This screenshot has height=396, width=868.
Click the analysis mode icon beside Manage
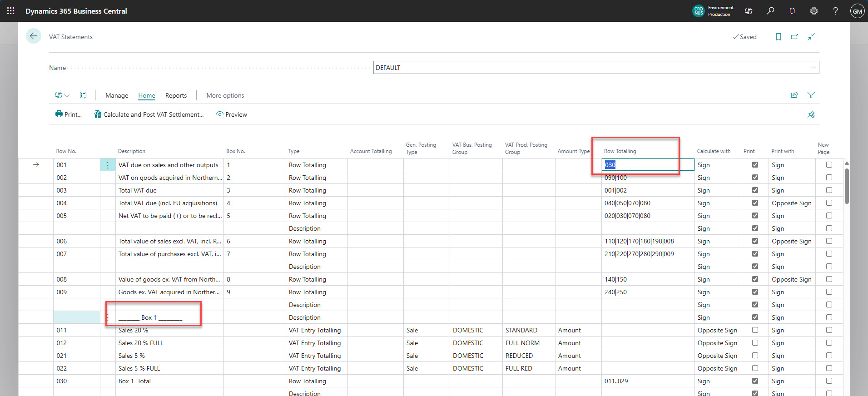(x=83, y=95)
